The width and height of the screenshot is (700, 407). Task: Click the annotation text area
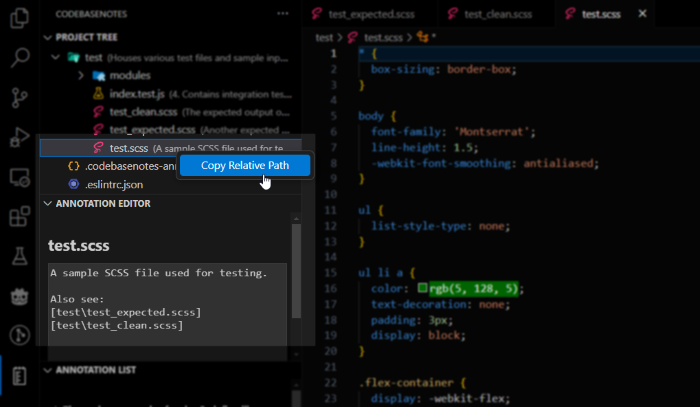(167, 311)
